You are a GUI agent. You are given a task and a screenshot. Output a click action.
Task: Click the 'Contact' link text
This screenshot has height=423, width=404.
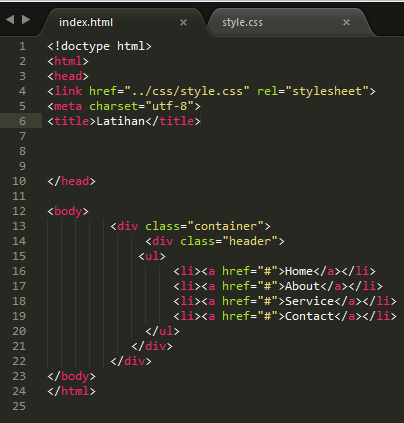(309, 316)
